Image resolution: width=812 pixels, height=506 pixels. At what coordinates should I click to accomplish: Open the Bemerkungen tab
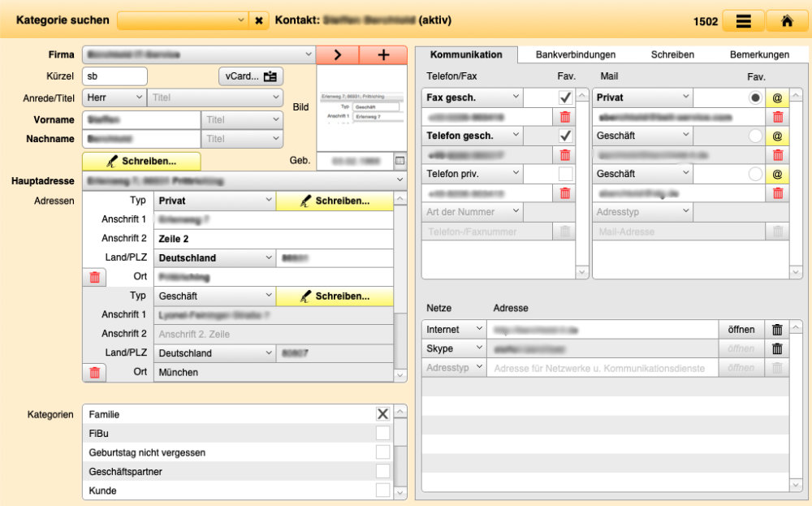[x=759, y=54]
